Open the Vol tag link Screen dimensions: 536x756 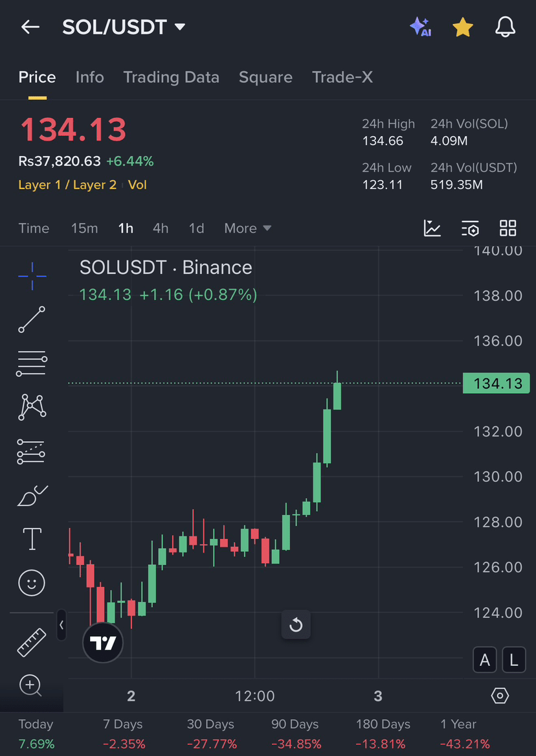coord(137,185)
